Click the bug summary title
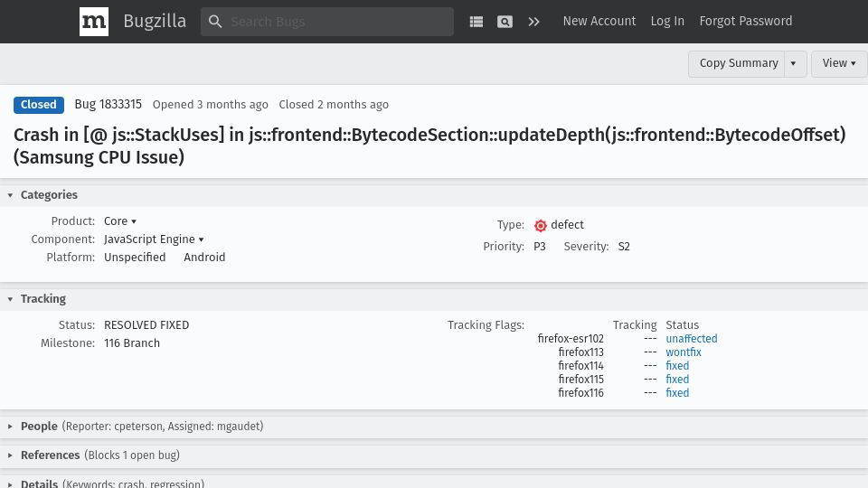Image resolution: width=868 pixels, height=488 pixels. [429, 146]
